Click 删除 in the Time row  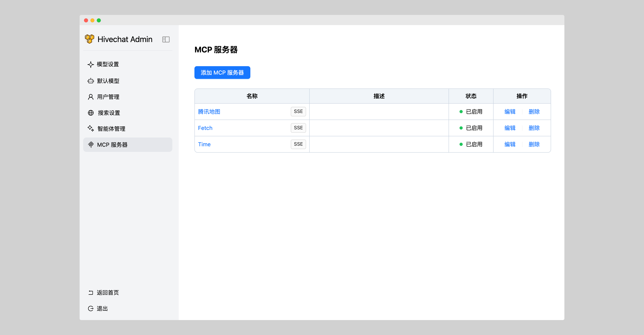click(534, 144)
